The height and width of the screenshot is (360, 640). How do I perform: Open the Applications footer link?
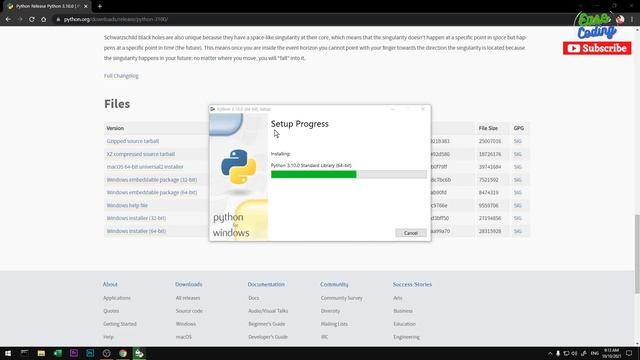pos(117,298)
